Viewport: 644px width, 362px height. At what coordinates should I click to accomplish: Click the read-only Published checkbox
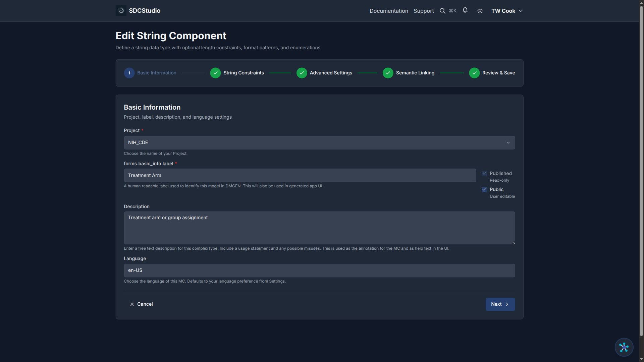click(x=484, y=173)
